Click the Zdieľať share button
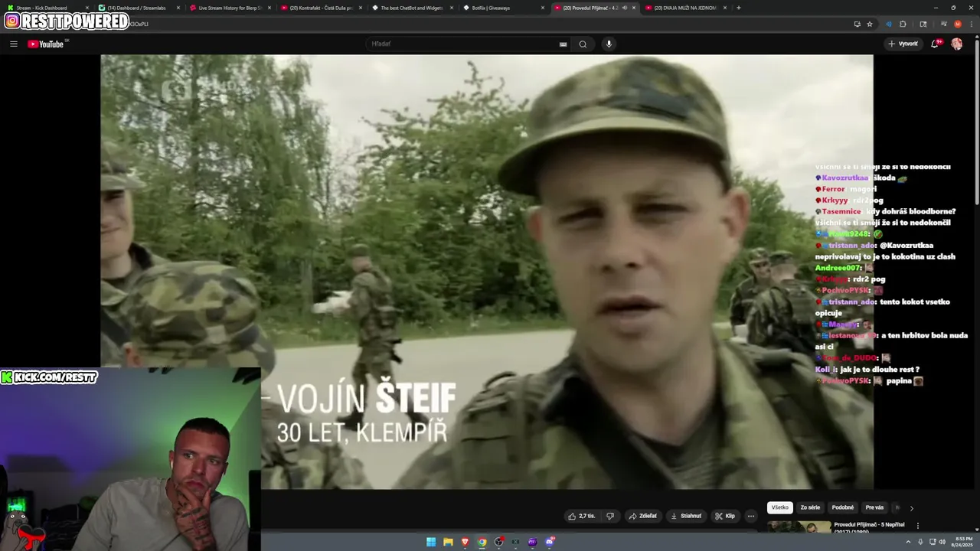Viewport: 980px width, 551px height. [x=643, y=516]
